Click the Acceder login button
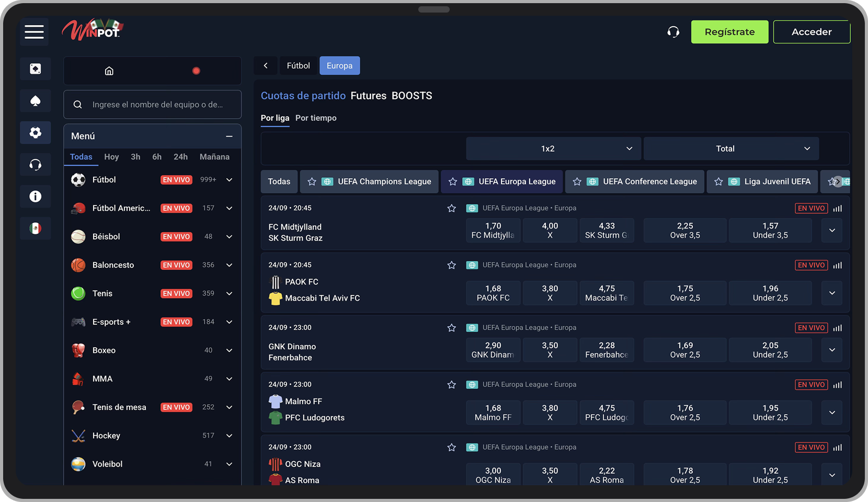Image resolution: width=868 pixels, height=502 pixels. (x=811, y=32)
